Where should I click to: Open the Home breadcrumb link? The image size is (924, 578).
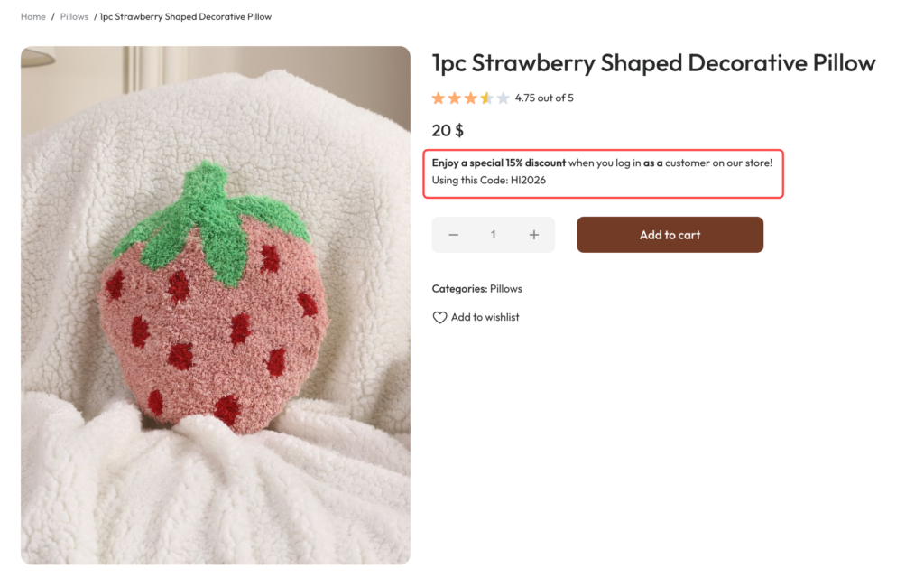(32, 16)
